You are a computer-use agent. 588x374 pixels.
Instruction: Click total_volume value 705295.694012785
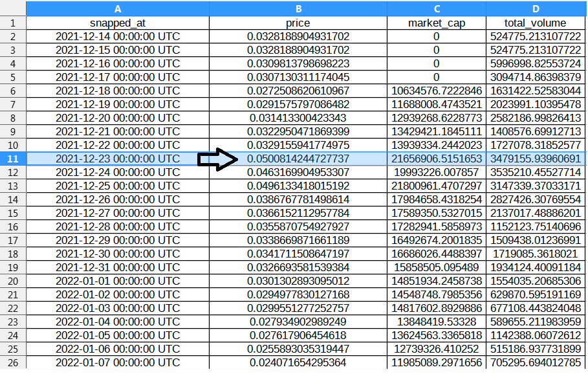click(x=536, y=362)
